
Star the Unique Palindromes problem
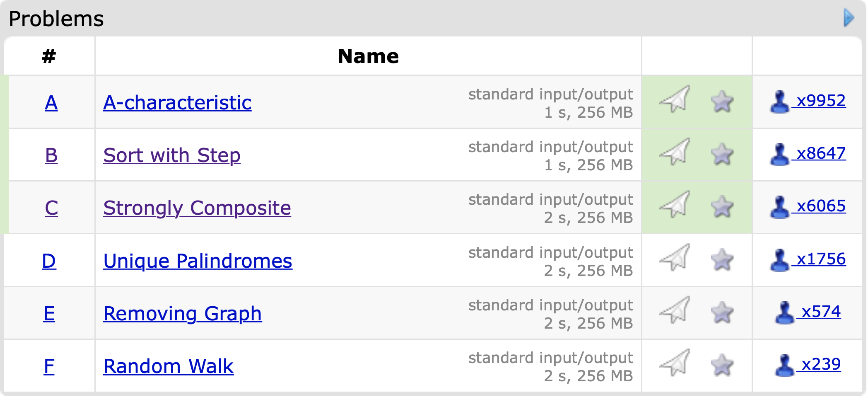tap(722, 260)
